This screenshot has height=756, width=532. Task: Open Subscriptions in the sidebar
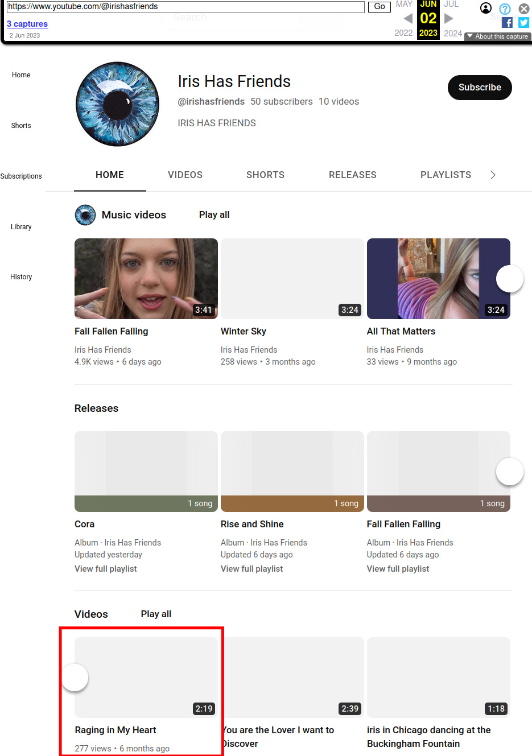[x=21, y=176]
